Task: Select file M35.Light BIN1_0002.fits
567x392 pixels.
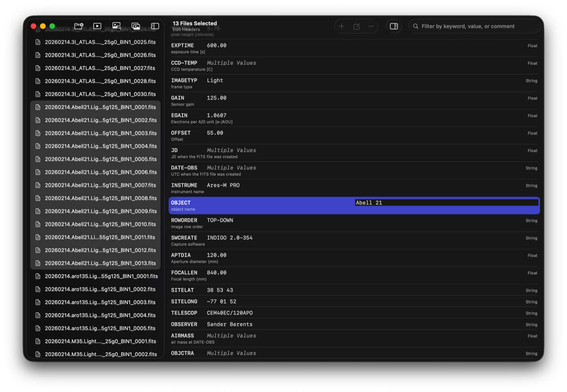Action: pyautogui.click(x=96, y=354)
